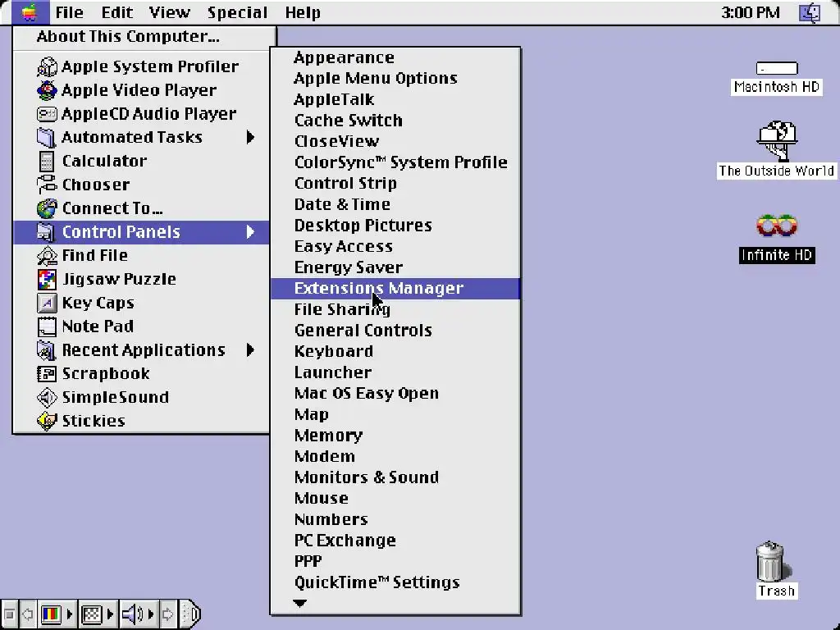Click the Note Pad icon

click(x=47, y=326)
